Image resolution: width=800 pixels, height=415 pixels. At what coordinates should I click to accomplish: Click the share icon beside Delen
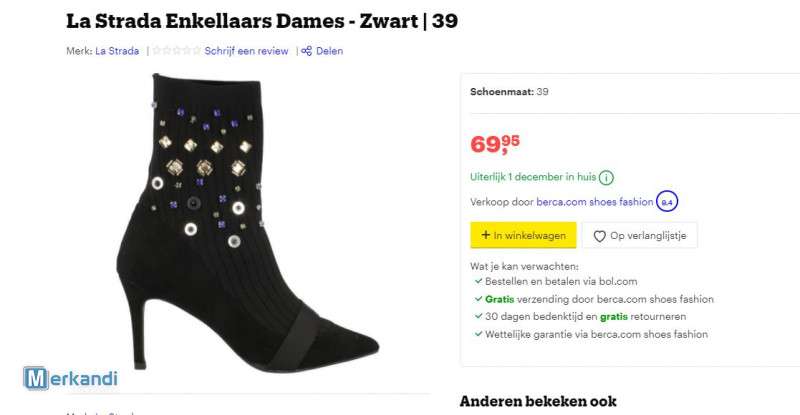click(x=307, y=51)
